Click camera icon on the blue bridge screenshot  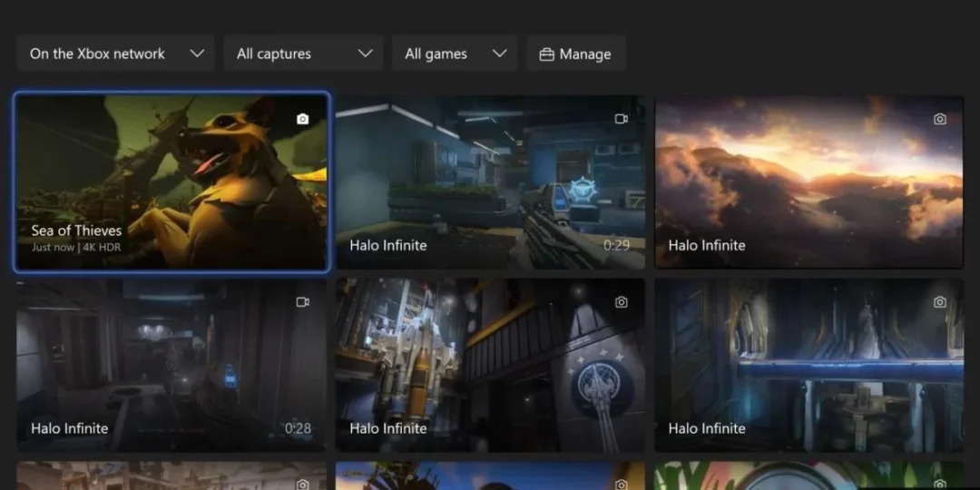(940, 302)
